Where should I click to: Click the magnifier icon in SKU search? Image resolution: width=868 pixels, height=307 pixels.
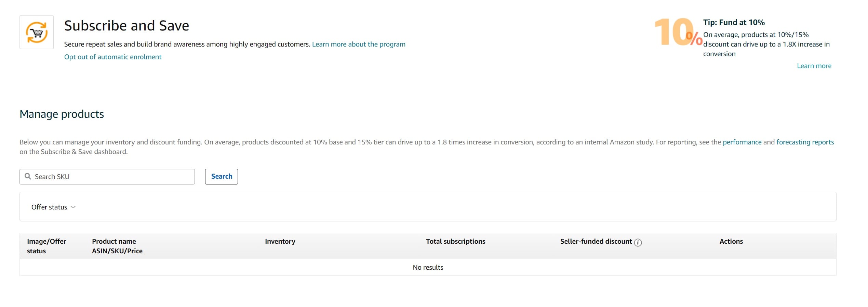coord(28,176)
